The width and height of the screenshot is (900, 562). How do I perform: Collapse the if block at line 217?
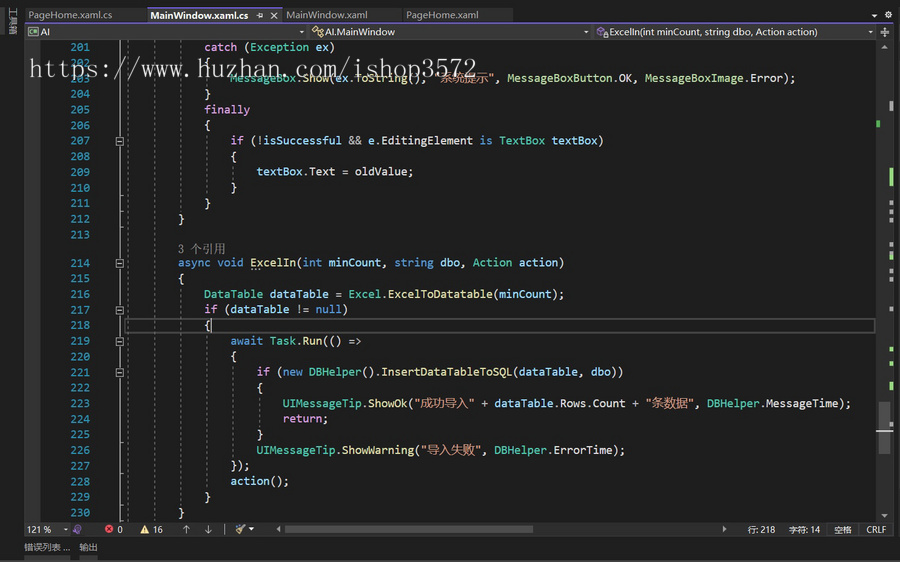(x=119, y=310)
